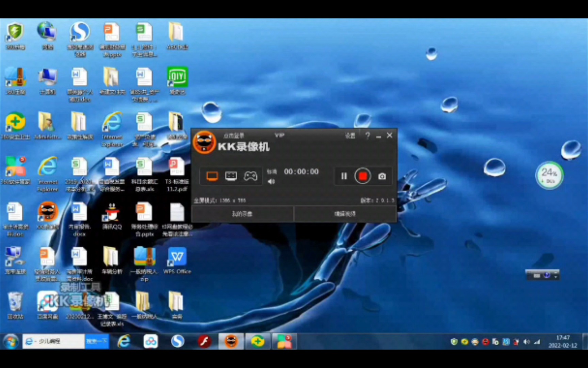Click the taskbar search input field
Image resolution: width=588 pixels, height=368 pixels.
click(x=54, y=341)
